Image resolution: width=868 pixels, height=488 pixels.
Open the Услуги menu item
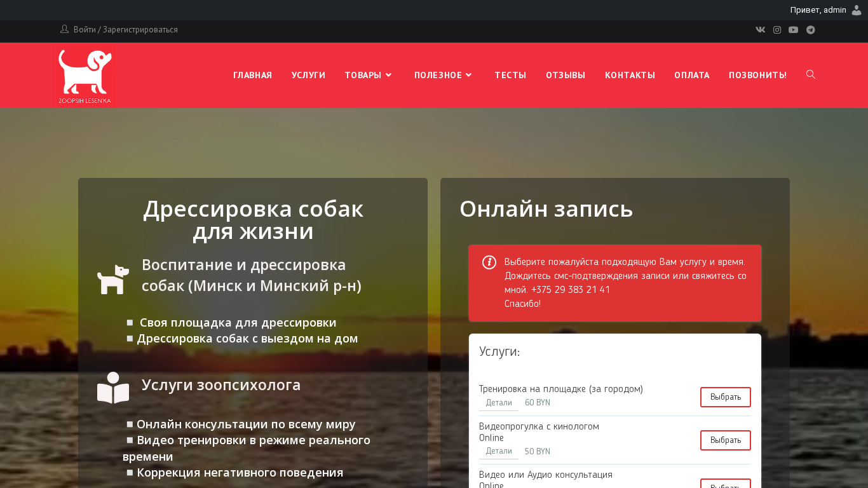[x=308, y=75]
